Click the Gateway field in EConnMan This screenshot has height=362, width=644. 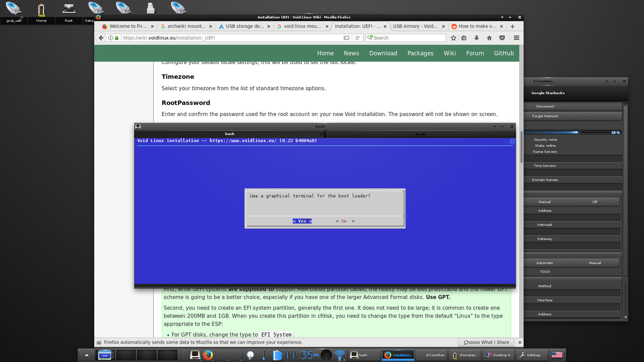pos(573,245)
